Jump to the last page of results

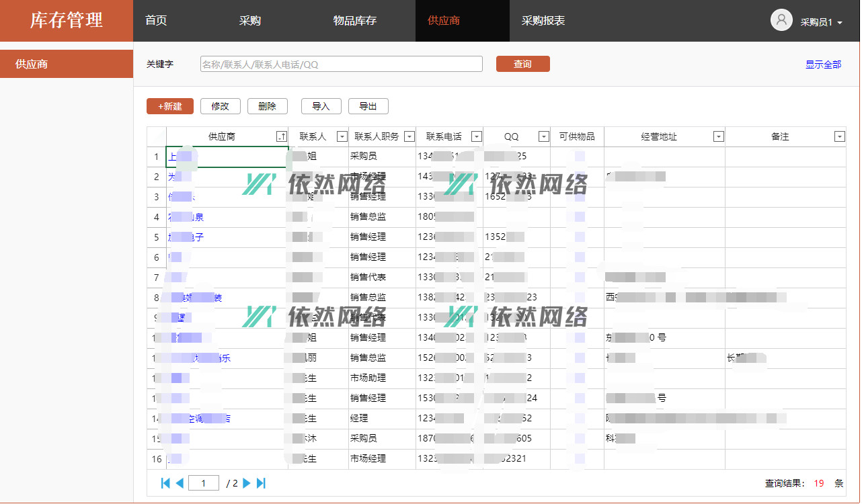tap(262, 482)
